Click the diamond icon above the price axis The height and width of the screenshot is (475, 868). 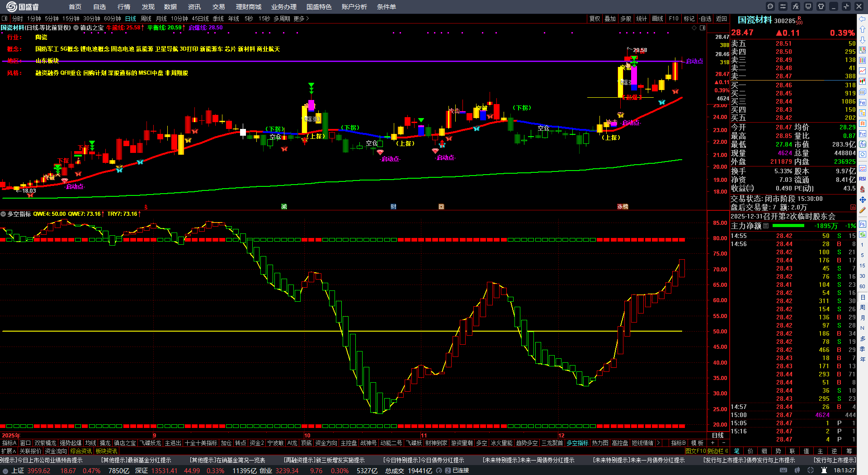[694, 28]
